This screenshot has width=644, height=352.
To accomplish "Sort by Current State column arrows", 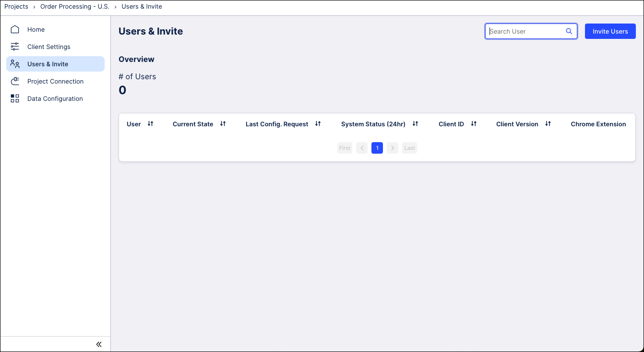I will pyautogui.click(x=223, y=124).
